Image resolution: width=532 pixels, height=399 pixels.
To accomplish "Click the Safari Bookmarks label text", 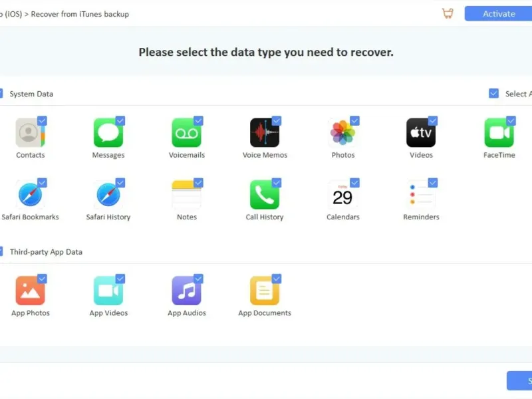I will click(x=30, y=217).
